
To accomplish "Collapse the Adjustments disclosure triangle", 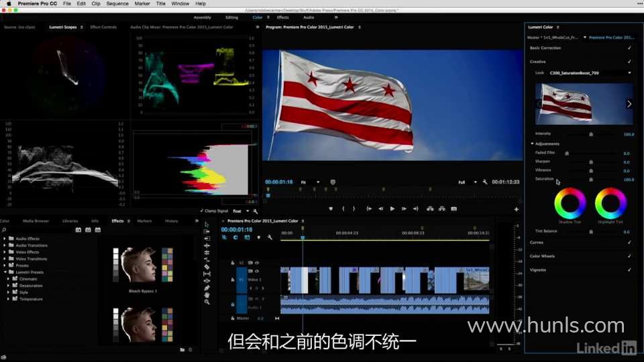I will 532,143.
